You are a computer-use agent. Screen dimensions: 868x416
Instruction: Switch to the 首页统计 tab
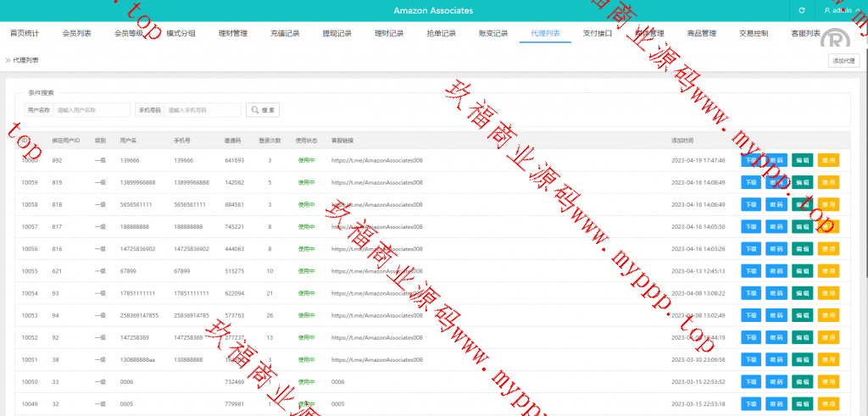24,34
